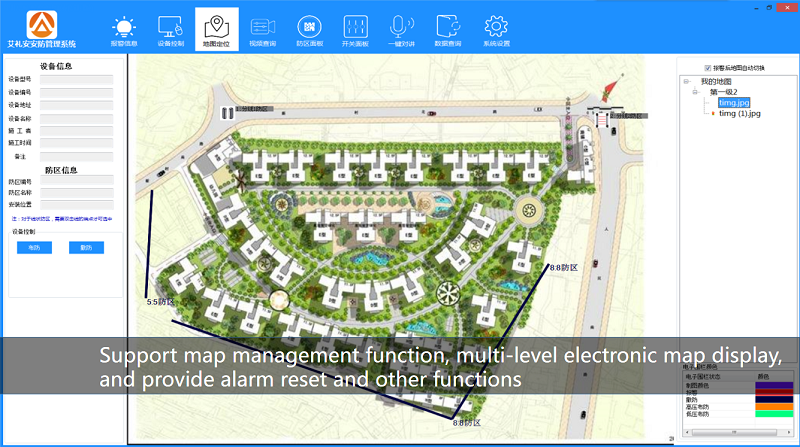This screenshot has height=447, width=800.
Task: Click the green low-voltage arming color swatch
Action: pos(774,414)
